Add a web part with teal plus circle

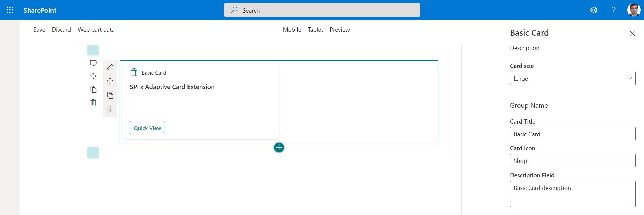pyautogui.click(x=279, y=147)
